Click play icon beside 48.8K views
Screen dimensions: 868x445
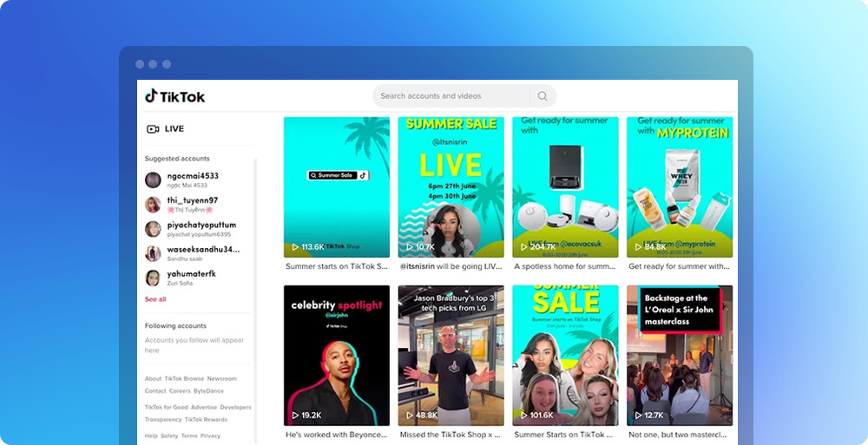coord(411,416)
